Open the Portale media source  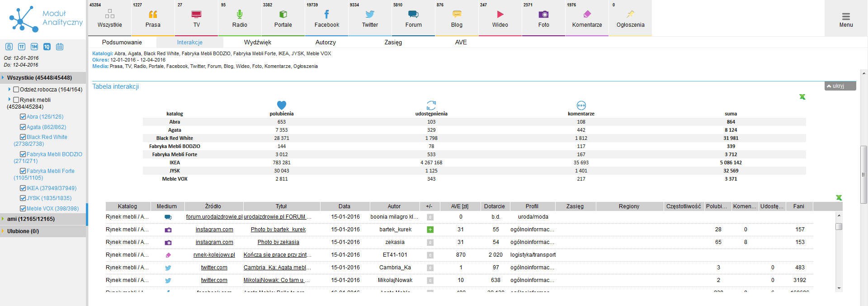pyautogui.click(x=283, y=18)
